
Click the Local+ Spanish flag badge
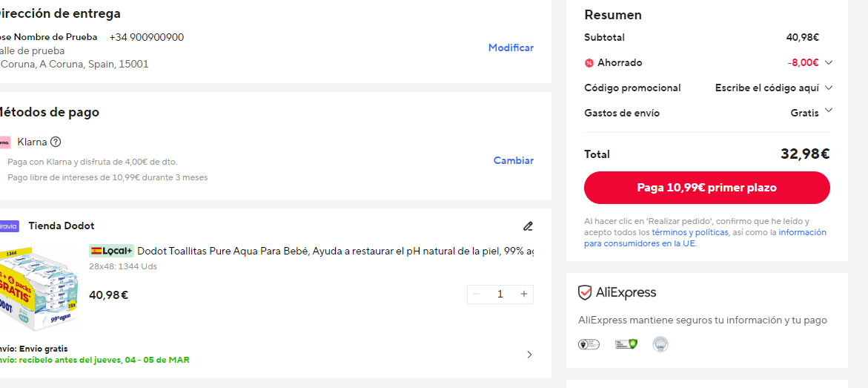coord(111,251)
